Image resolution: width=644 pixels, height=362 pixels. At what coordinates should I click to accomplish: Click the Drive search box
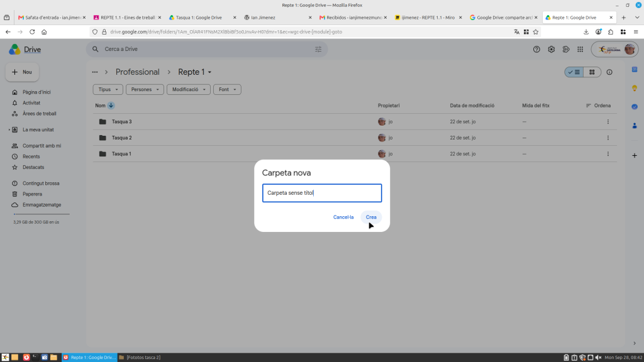(206, 49)
